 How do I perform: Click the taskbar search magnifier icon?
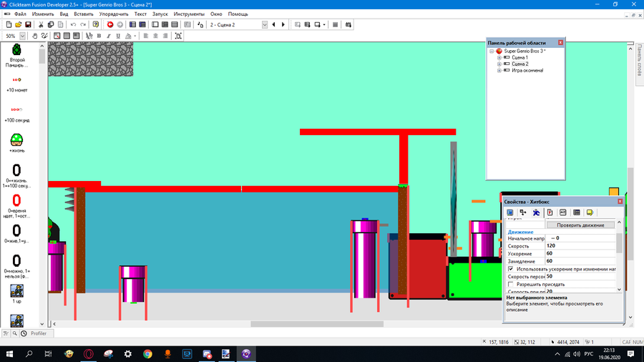[x=29, y=354]
